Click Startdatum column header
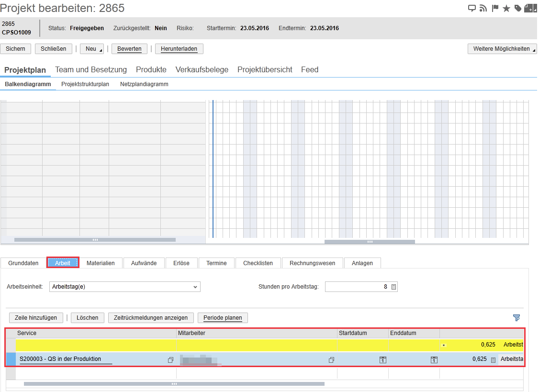 tap(363, 333)
